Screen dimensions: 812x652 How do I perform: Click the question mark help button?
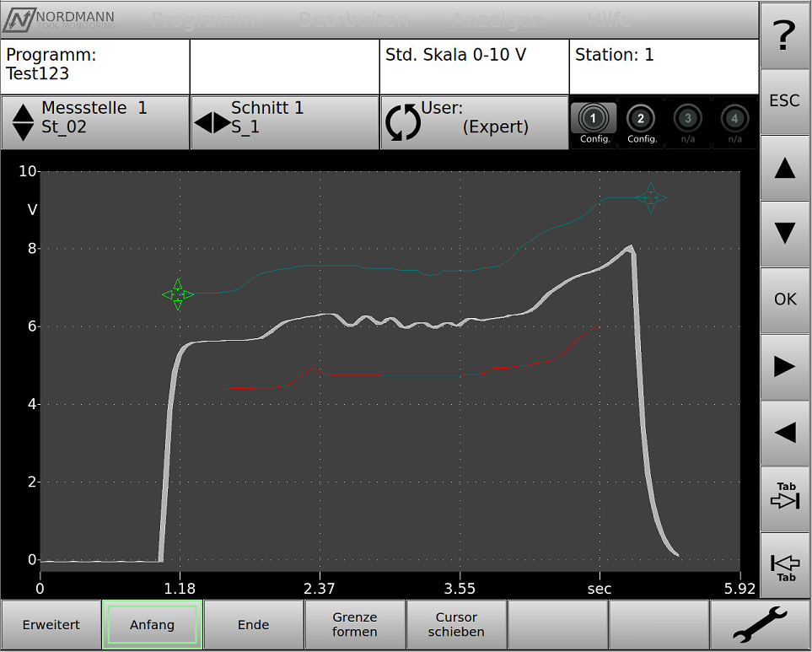pyautogui.click(x=784, y=35)
